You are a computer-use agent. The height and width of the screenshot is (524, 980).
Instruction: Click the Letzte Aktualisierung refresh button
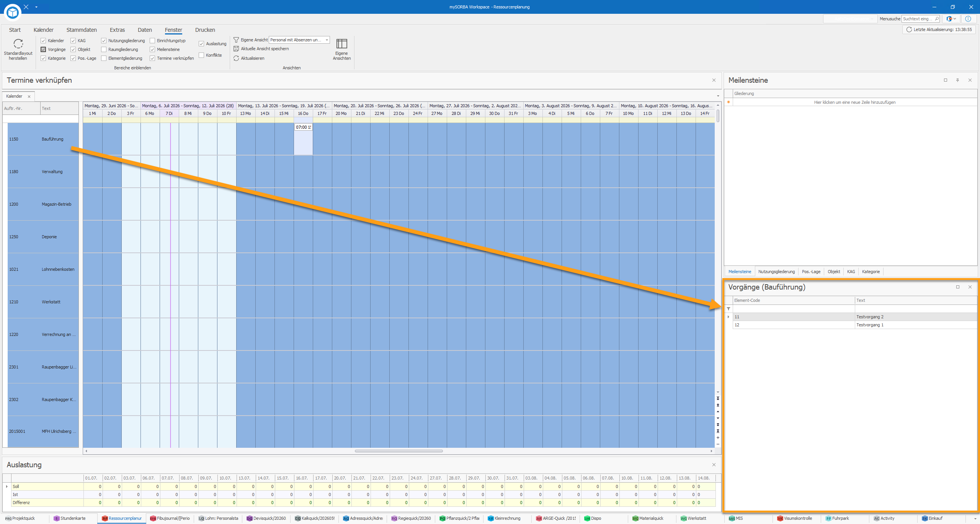point(939,29)
